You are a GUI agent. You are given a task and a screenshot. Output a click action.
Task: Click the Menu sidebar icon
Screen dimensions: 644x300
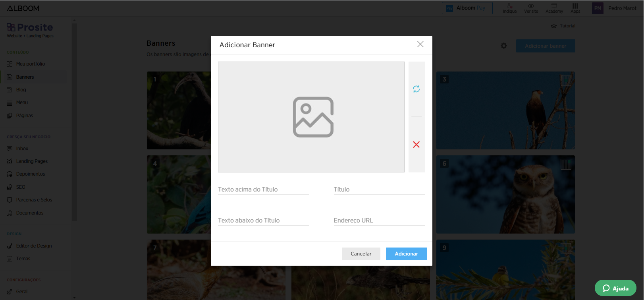pyautogui.click(x=10, y=103)
